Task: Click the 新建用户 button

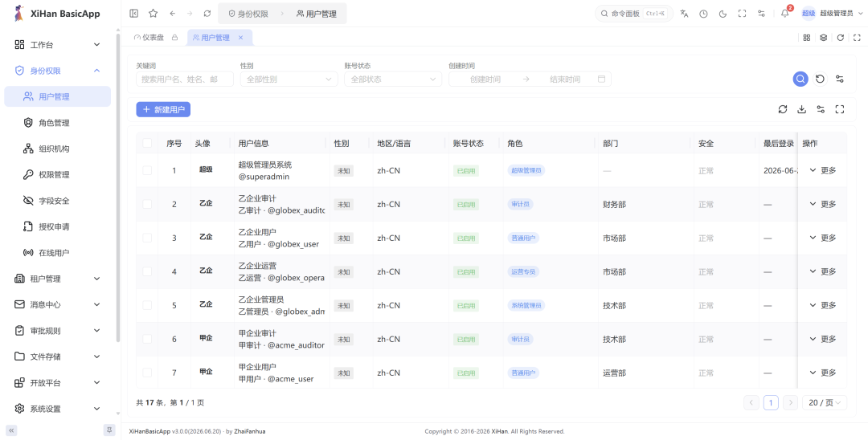Action: pos(163,109)
